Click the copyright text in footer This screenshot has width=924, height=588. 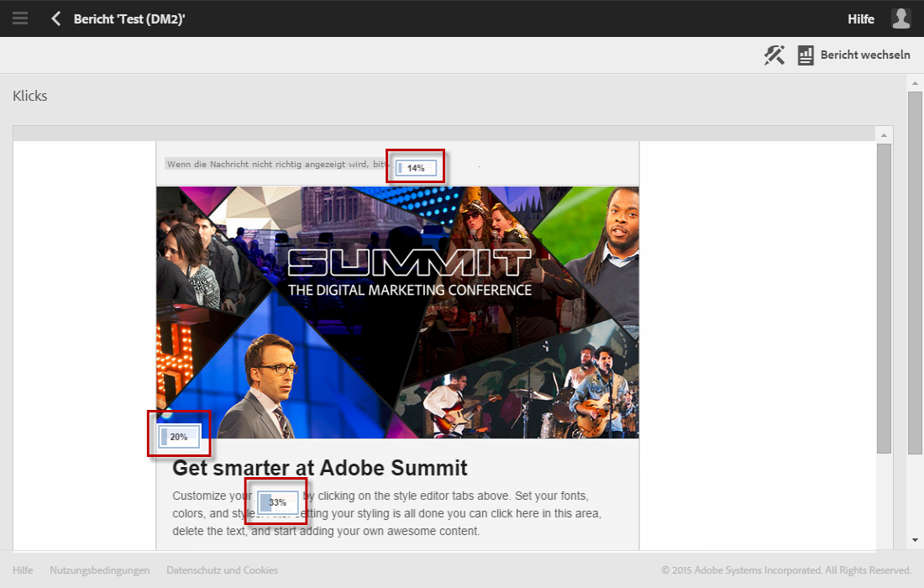tap(786, 570)
